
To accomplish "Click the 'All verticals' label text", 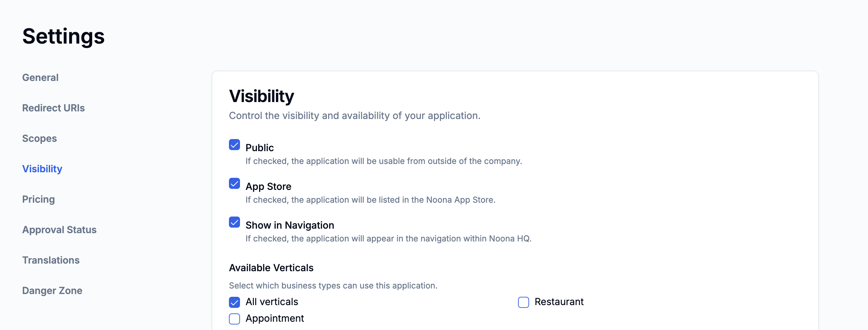I will (272, 302).
